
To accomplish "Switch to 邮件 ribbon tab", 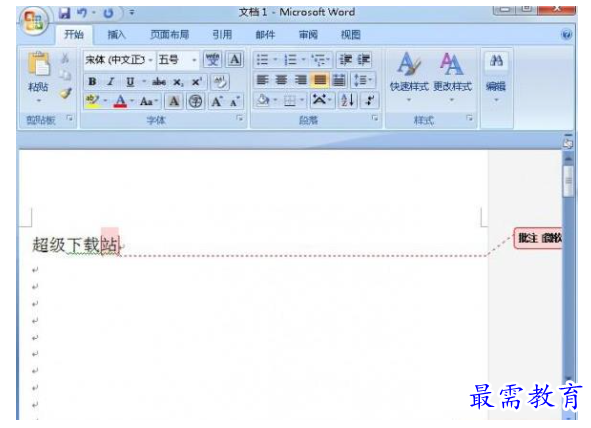I will pos(265,35).
